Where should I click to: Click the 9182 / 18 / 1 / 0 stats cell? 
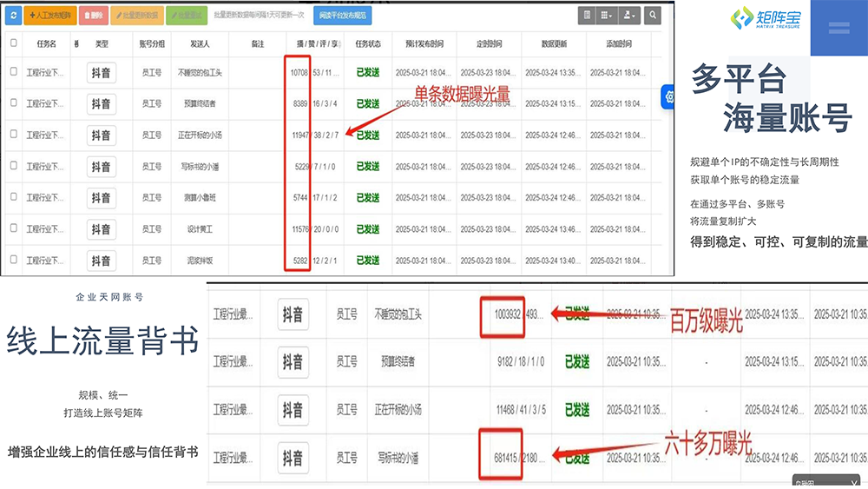pos(521,362)
